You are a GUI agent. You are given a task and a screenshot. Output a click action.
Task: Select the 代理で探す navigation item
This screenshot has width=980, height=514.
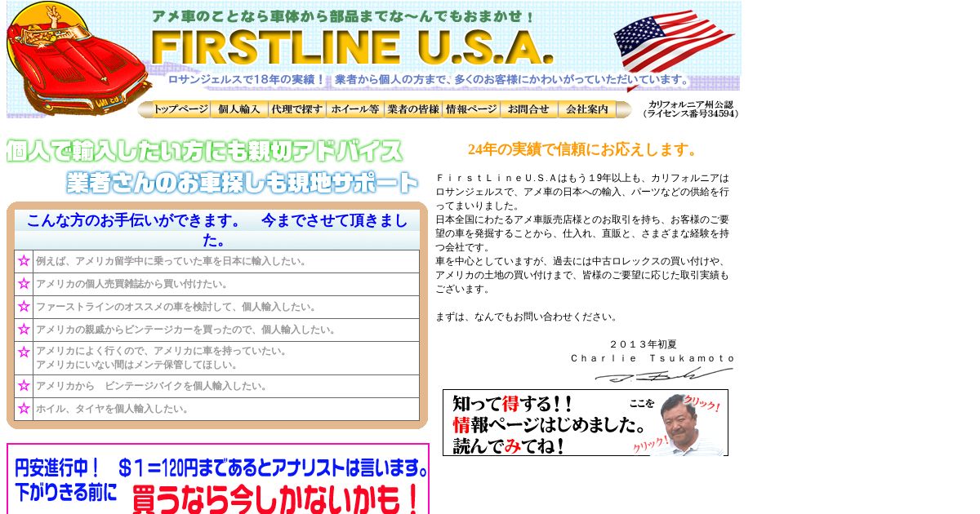pyautogui.click(x=297, y=109)
